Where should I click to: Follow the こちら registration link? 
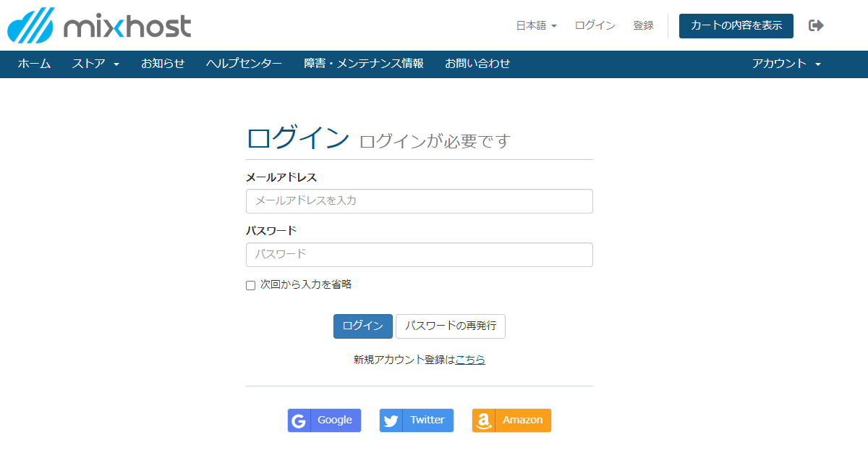click(x=470, y=360)
